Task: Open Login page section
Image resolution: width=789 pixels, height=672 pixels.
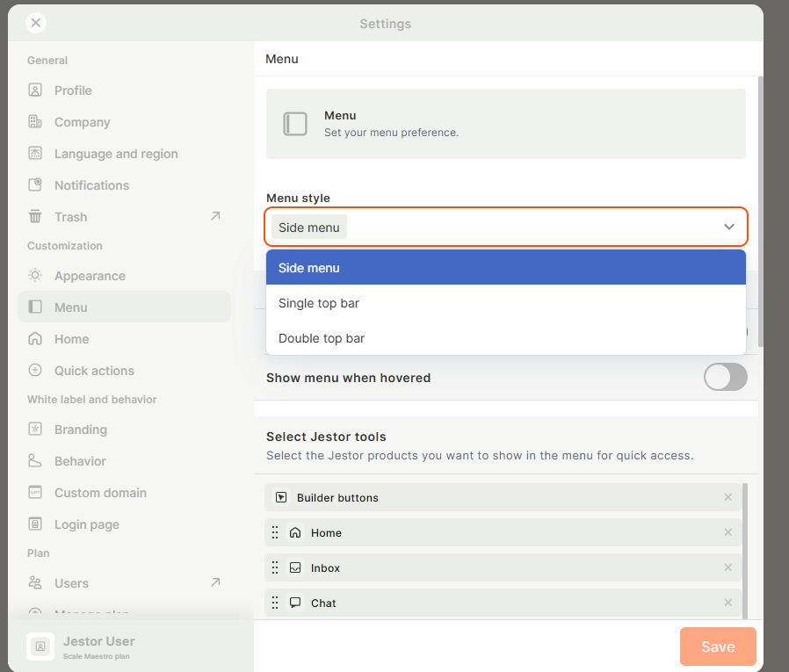Action: pos(124,524)
